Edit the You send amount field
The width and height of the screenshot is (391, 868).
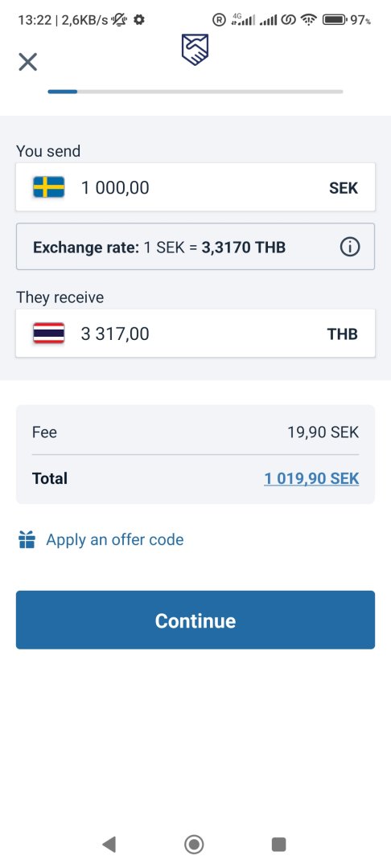(x=195, y=187)
